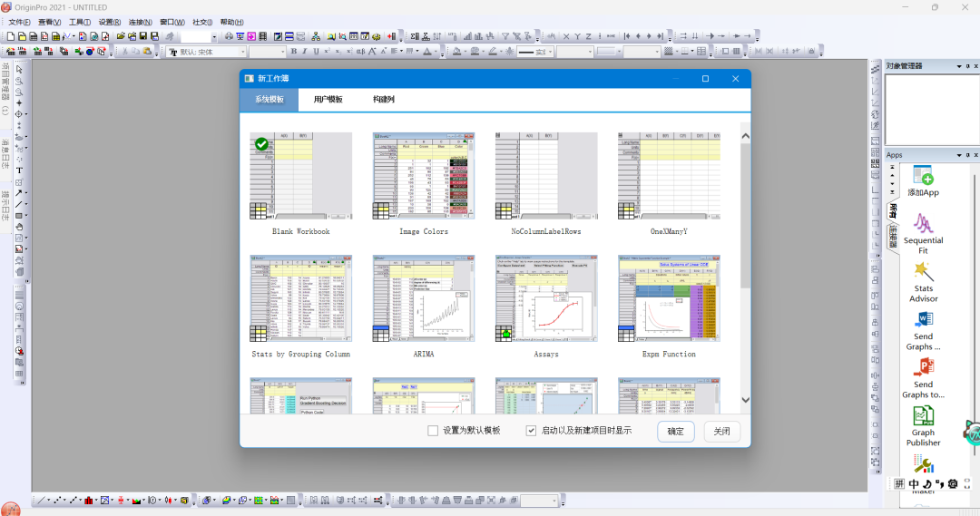
Task: Select the Expm Function template
Action: tap(669, 298)
